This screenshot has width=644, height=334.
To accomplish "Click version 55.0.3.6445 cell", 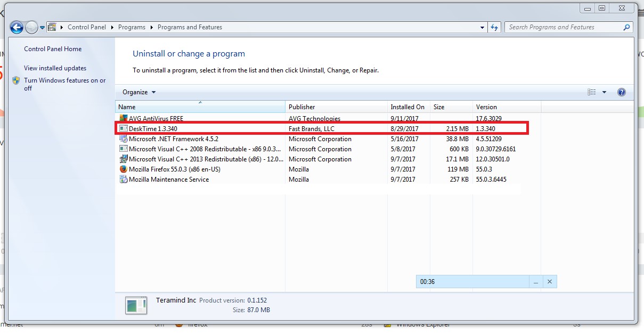I will pos(491,180).
